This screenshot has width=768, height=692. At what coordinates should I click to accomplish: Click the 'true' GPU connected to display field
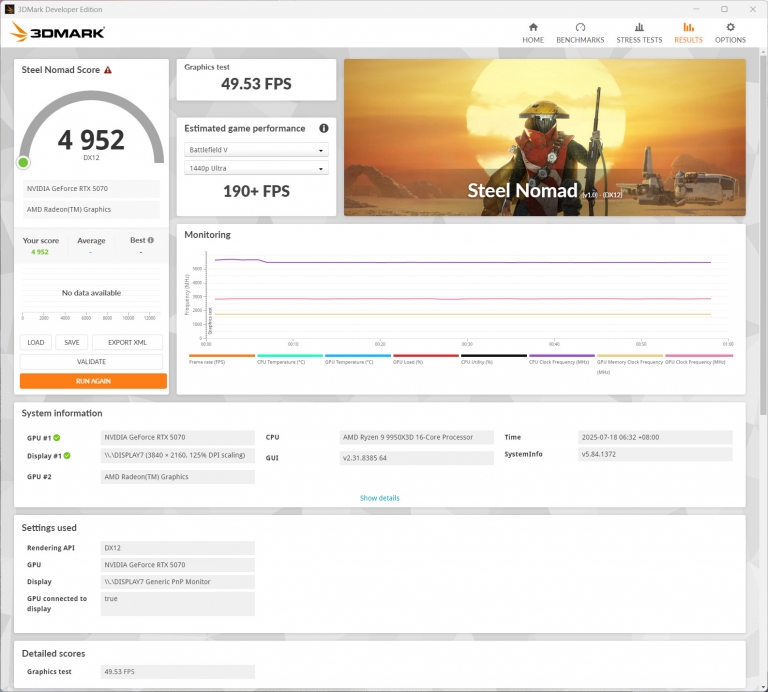pyautogui.click(x=177, y=603)
